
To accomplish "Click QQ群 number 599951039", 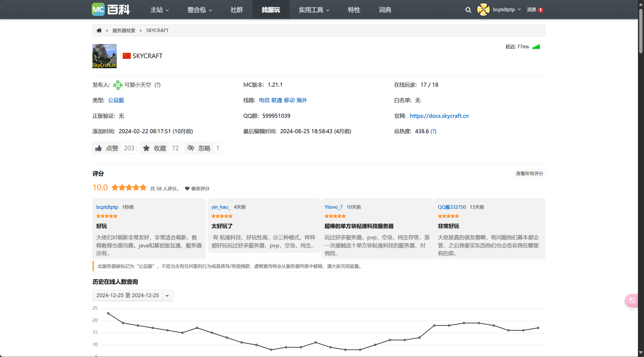I will click(276, 116).
